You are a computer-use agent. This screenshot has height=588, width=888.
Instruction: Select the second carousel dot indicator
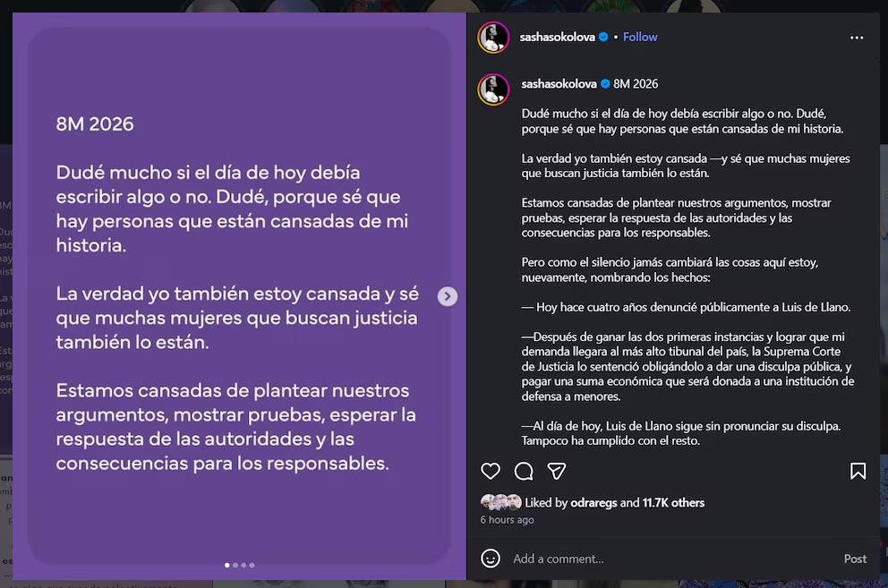235,565
